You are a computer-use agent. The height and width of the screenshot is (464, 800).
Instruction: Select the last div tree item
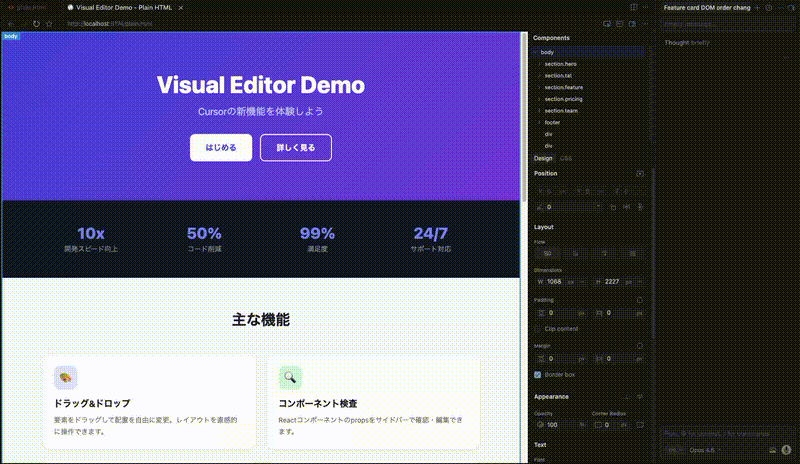(x=548, y=146)
